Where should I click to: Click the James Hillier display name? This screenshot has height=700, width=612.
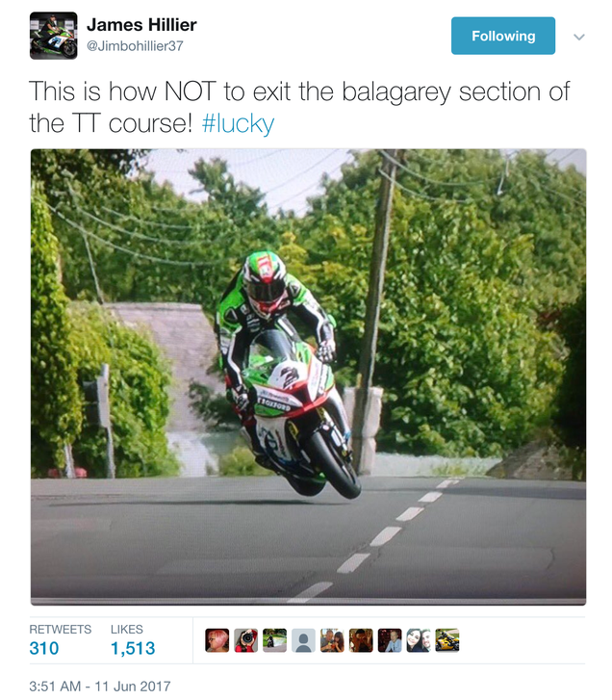tap(141, 25)
